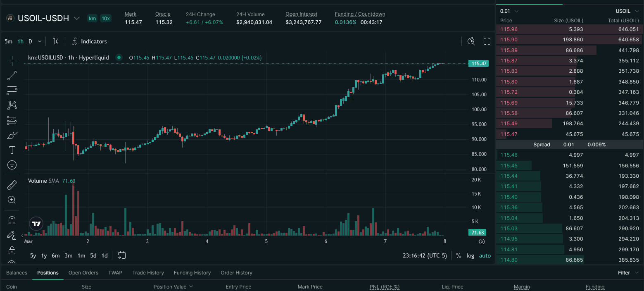Open chart settings gear near the price axis
The image size is (644, 291).
[x=482, y=241]
